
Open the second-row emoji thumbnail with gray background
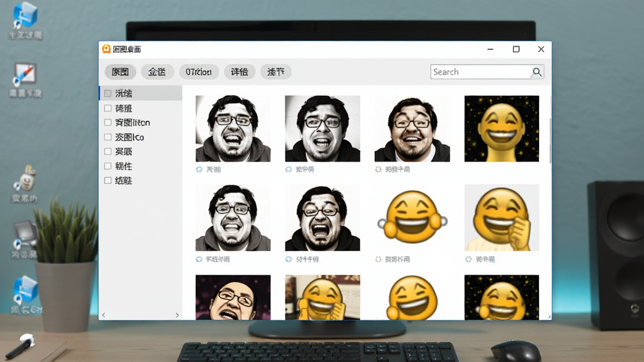point(501,217)
